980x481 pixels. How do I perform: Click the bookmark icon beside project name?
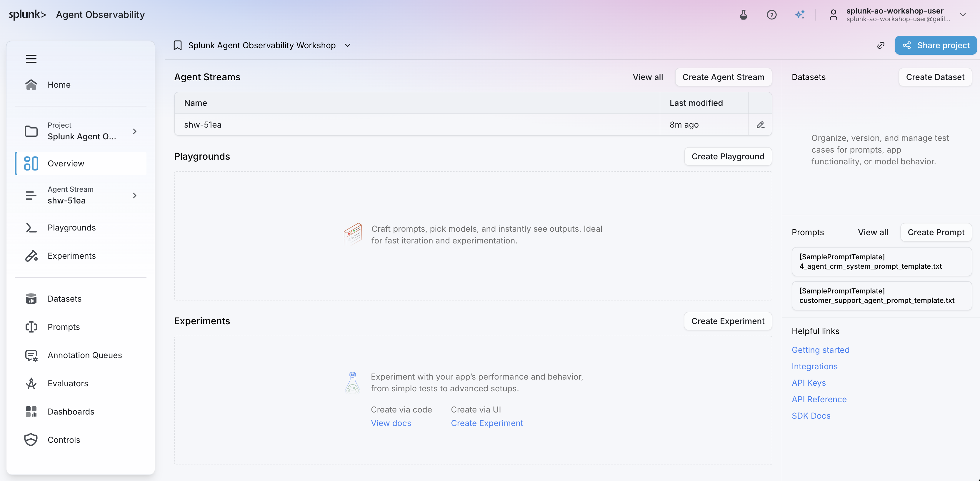click(x=177, y=45)
